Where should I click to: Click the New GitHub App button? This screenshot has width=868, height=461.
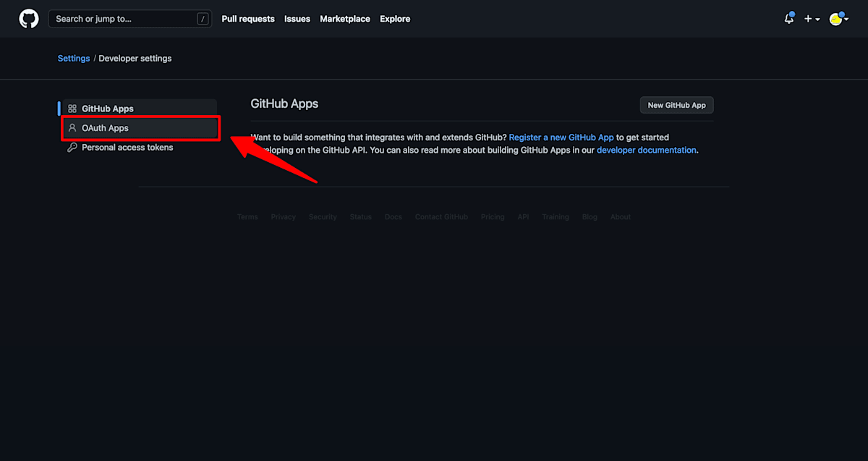tap(676, 105)
